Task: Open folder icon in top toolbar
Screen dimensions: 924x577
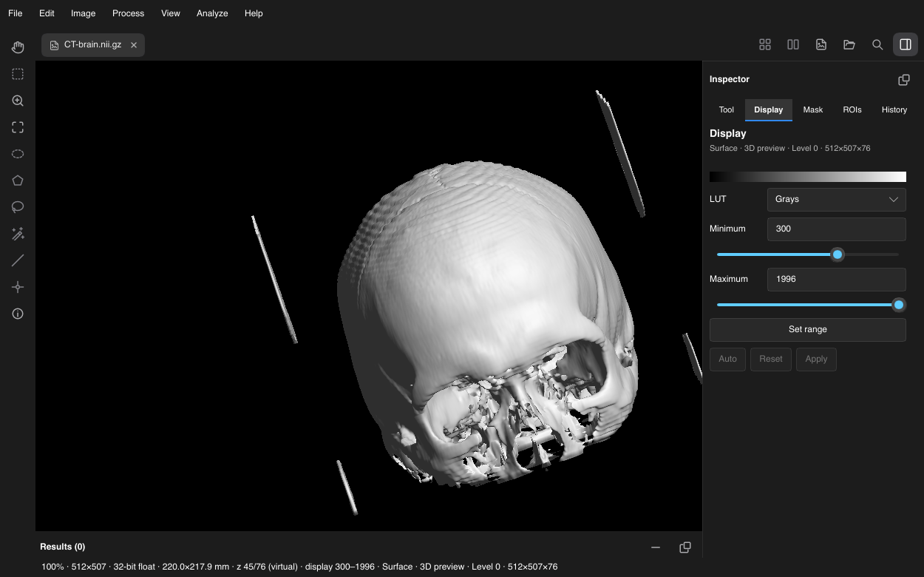Action: (849, 44)
